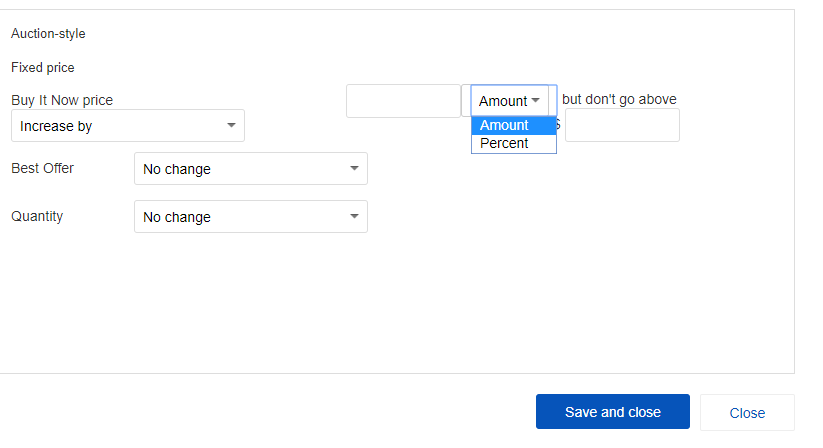
Task: Click the 'Quantity' label
Action: [37, 216]
